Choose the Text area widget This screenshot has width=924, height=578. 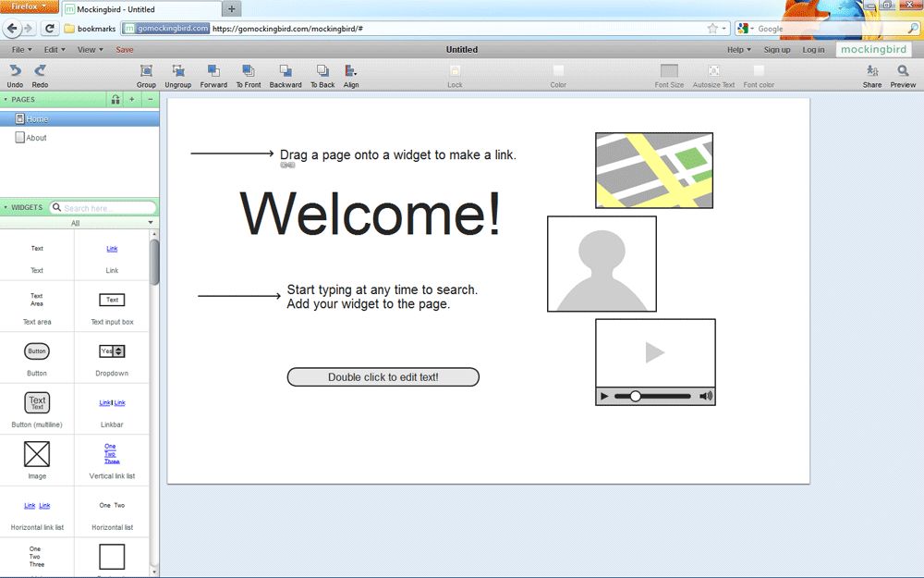click(x=37, y=300)
